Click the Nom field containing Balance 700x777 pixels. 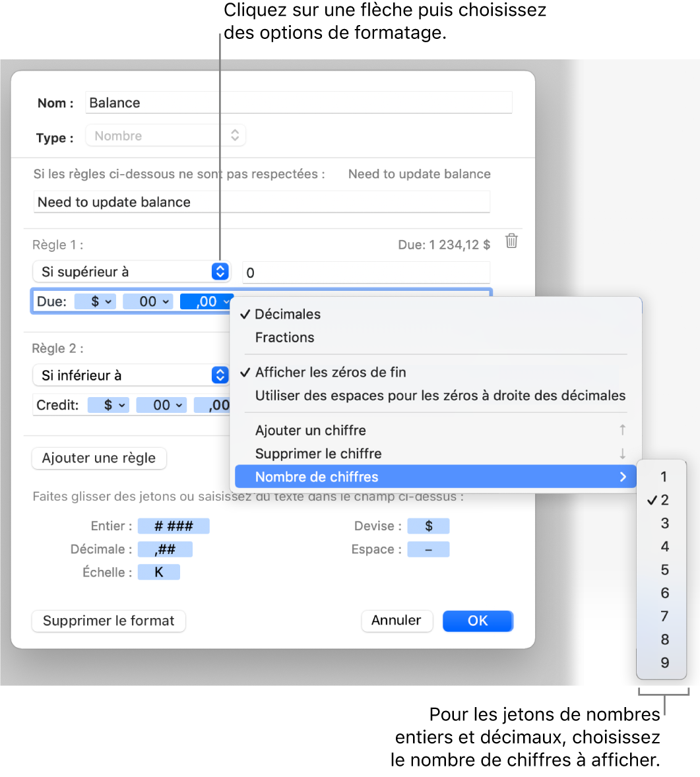click(x=298, y=103)
